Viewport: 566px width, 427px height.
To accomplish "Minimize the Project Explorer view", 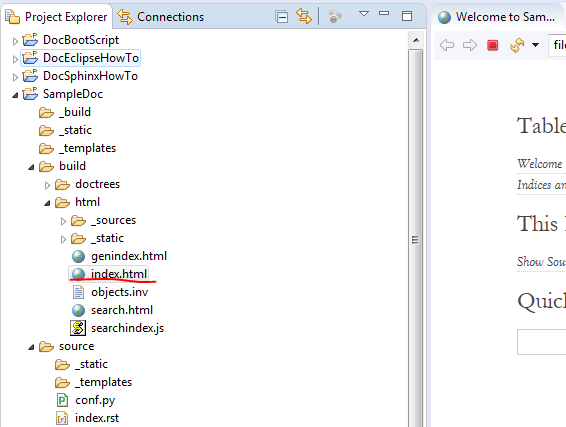I will (x=384, y=14).
